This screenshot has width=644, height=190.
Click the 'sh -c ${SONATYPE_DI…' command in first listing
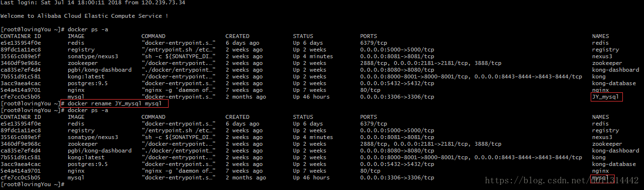[x=178, y=57]
